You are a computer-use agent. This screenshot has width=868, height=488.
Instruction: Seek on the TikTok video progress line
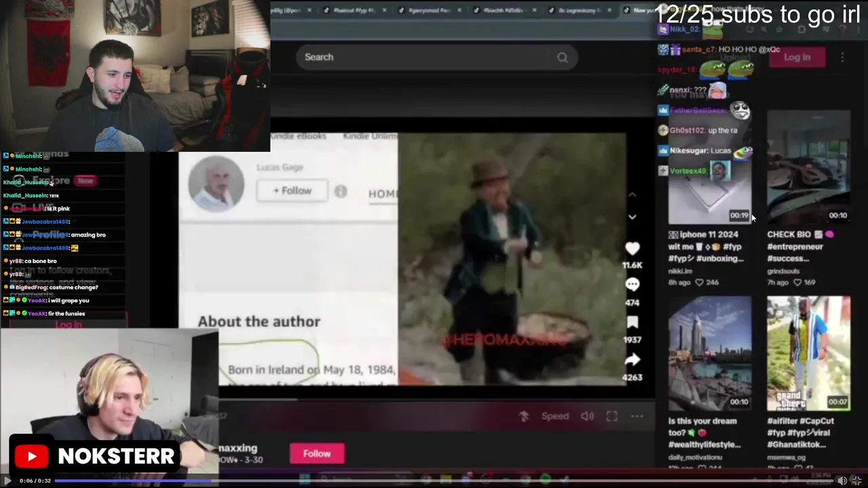click(x=436, y=399)
